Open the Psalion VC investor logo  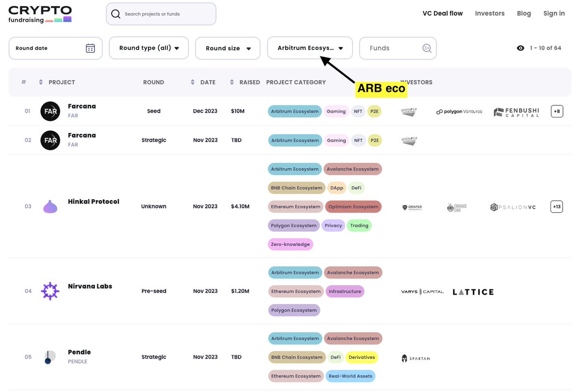click(513, 207)
